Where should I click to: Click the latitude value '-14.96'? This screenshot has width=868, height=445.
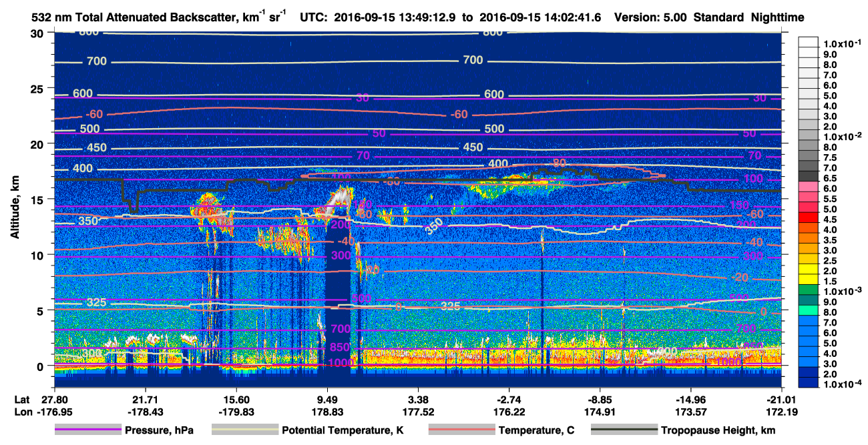690,399
